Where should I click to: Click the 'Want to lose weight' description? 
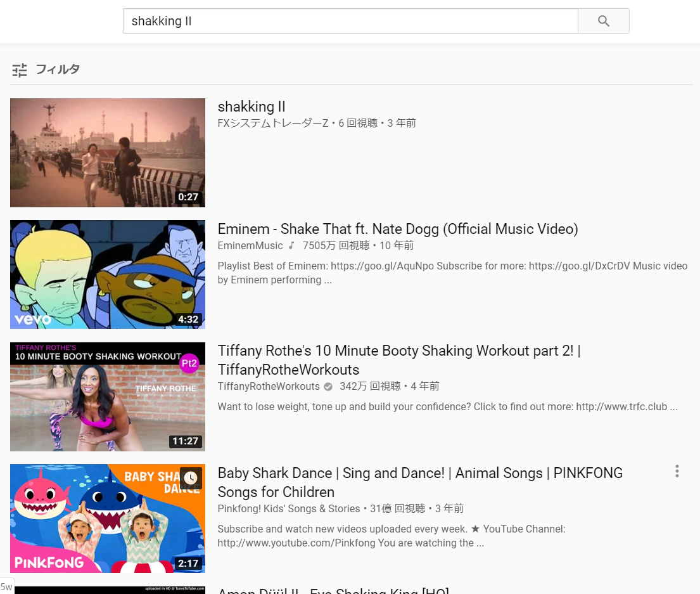click(447, 407)
